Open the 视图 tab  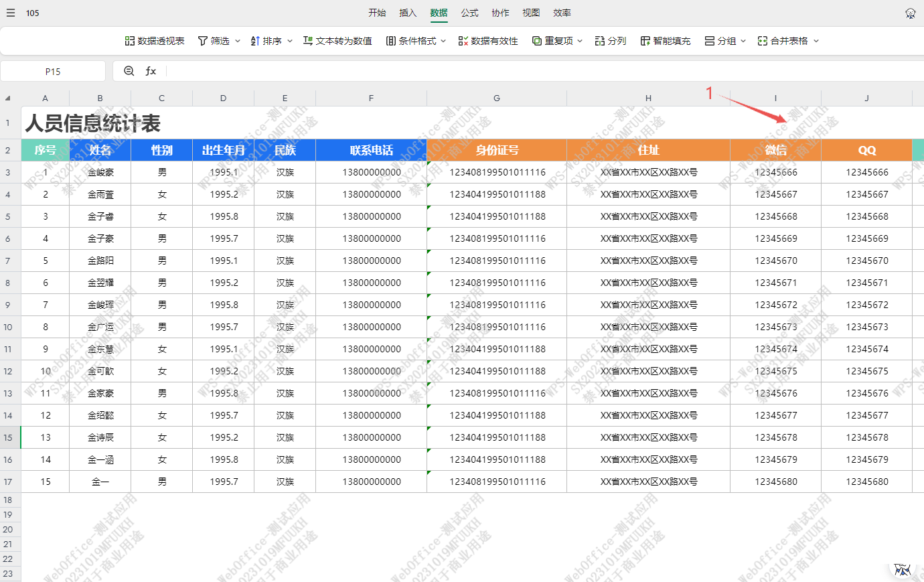click(x=531, y=13)
